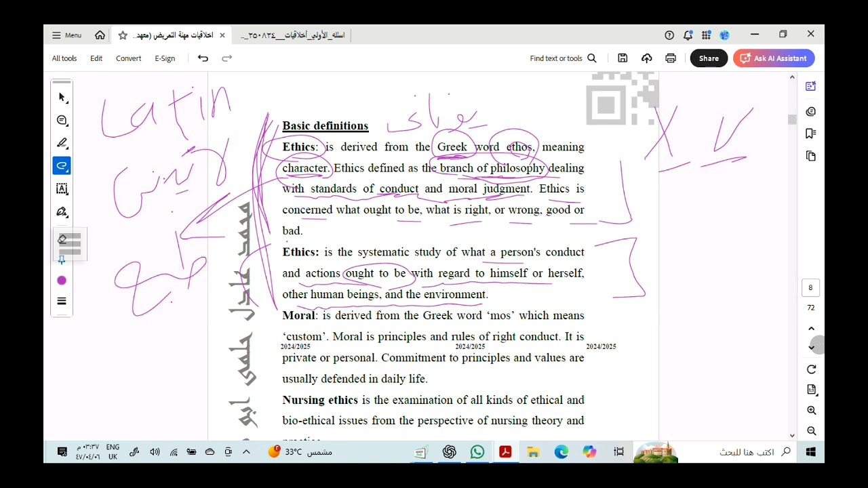Open Microsoft Edge from taskbar
The height and width of the screenshot is (488, 868).
tap(561, 452)
